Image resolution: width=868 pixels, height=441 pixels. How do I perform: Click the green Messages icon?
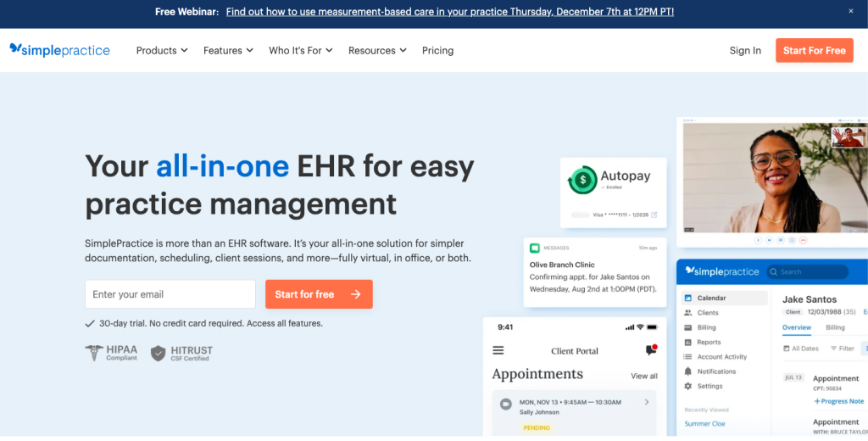[x=535, y=248]
